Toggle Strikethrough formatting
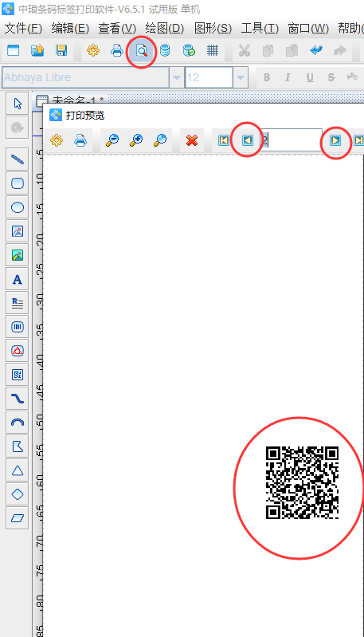 (x=331, y=77)
